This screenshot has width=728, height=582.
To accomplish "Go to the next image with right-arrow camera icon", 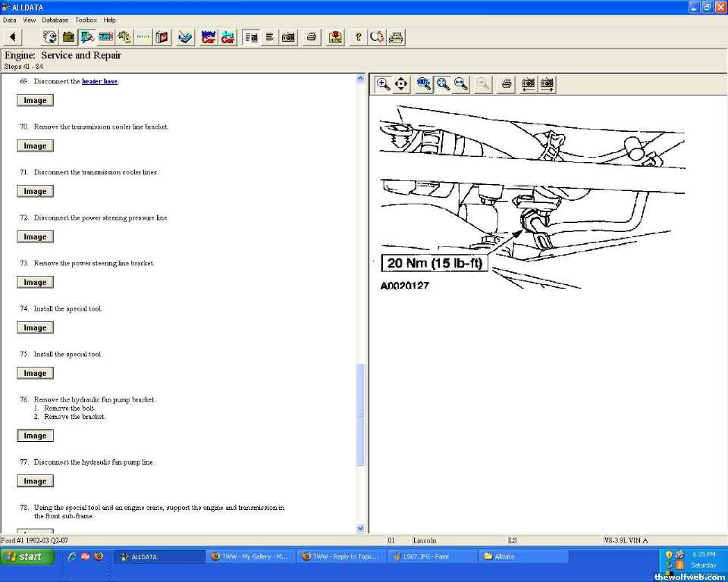I will tap(547, 84).
